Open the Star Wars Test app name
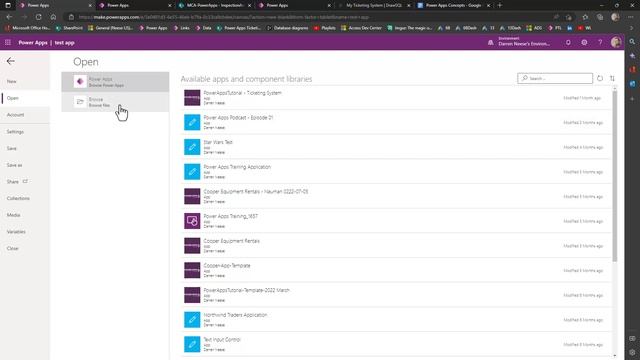 click(x=218, y=142)
